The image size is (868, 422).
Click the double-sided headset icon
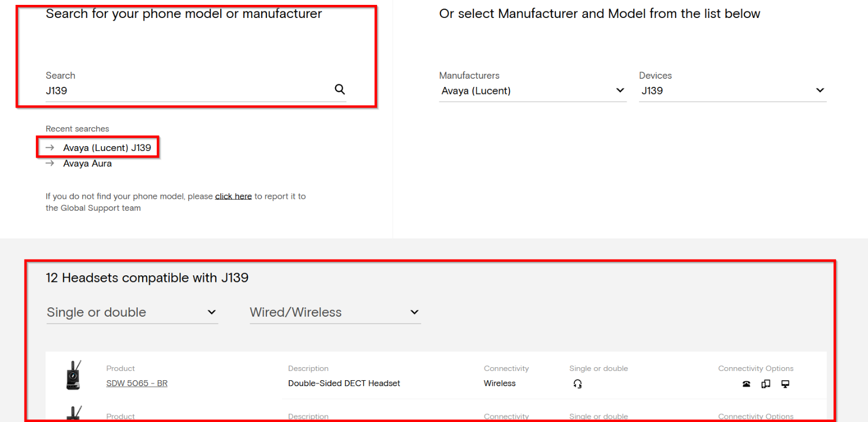pos(577,384)
